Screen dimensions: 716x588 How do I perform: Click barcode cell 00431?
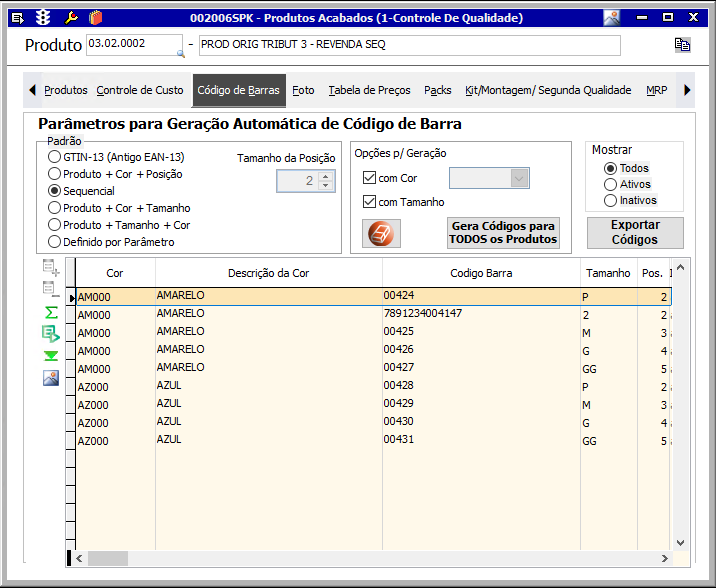(x=481, y=441)
